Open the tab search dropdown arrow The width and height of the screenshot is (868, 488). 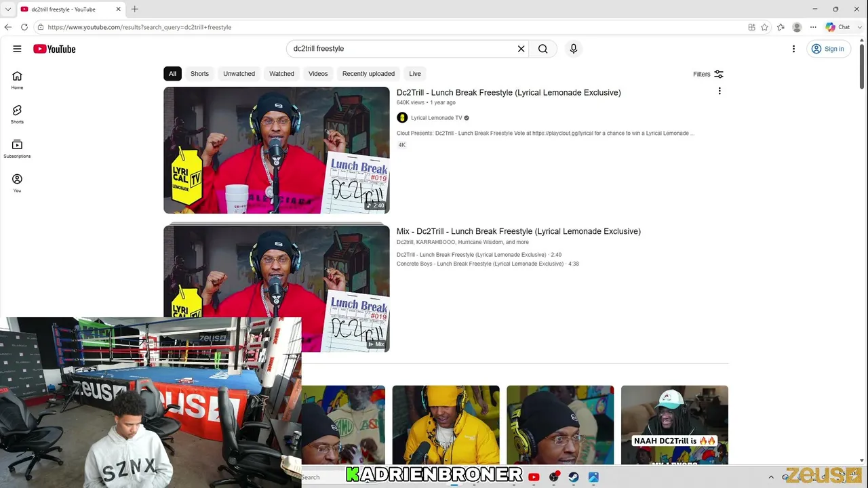click(x=8, y=9)
